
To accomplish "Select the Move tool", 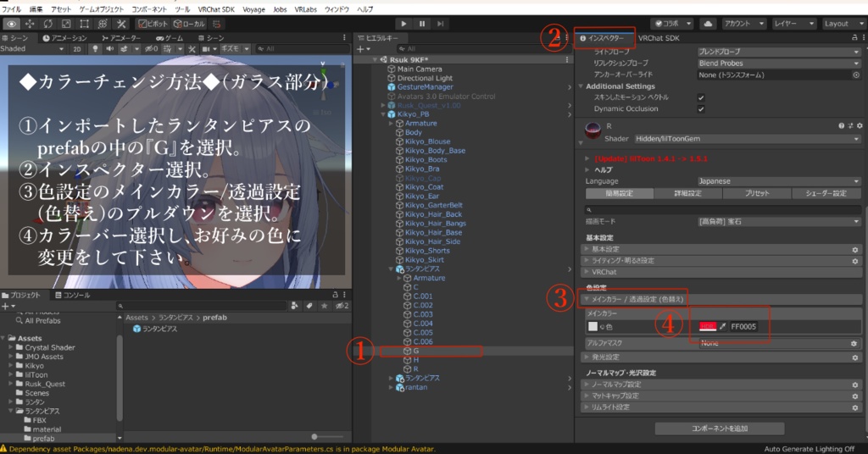I will 30,24.
